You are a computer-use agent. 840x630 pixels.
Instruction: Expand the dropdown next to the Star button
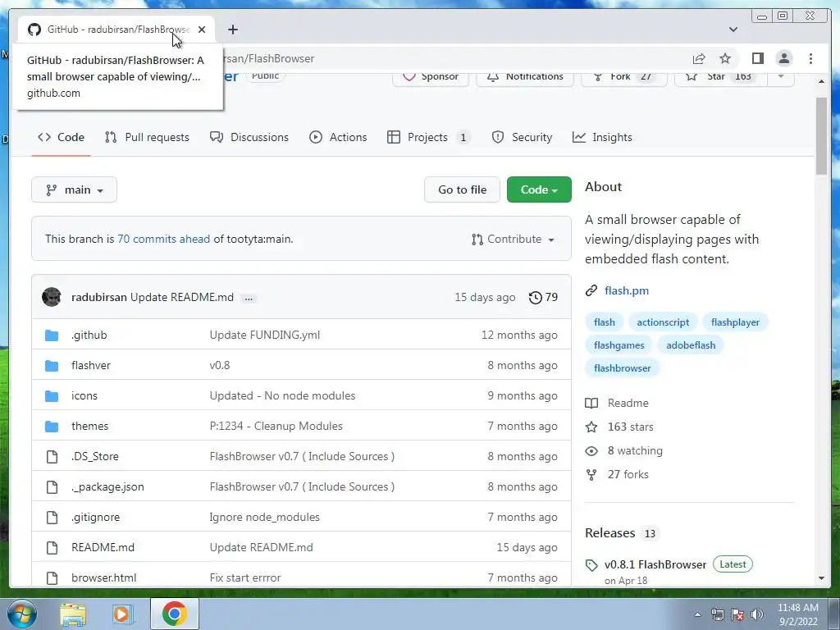click(781, 76)
